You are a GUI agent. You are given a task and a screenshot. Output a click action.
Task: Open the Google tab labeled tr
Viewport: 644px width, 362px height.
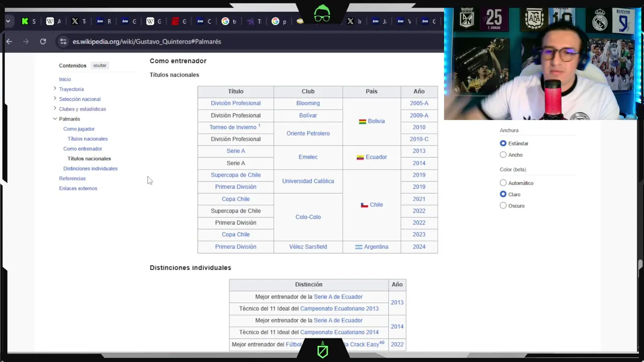coord(230,21)
